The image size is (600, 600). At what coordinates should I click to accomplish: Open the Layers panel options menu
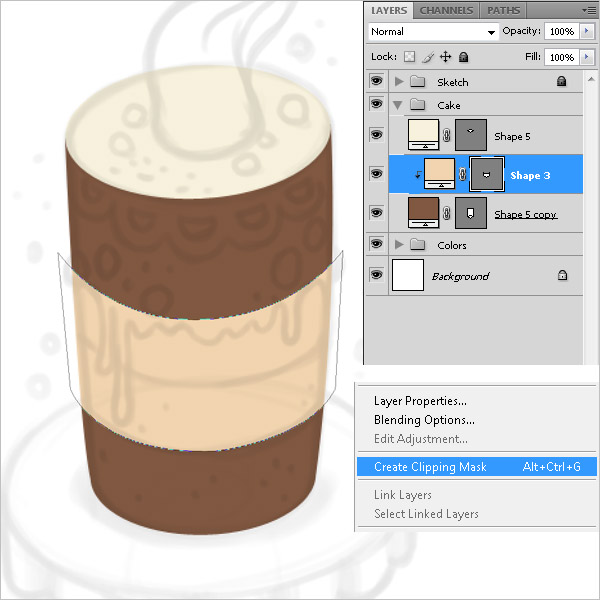tap(589, 10)
